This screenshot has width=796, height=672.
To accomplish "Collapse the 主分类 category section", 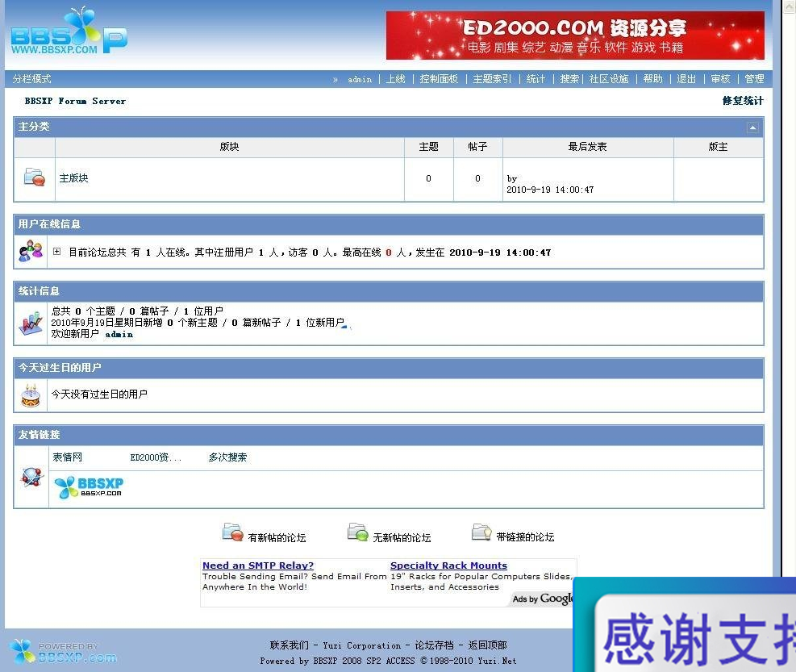I will [752, 127].
